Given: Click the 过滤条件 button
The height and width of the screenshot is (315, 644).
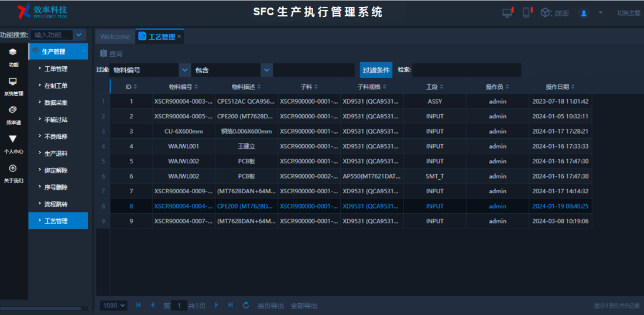Looking at the screenshot, I should point(376,70).
